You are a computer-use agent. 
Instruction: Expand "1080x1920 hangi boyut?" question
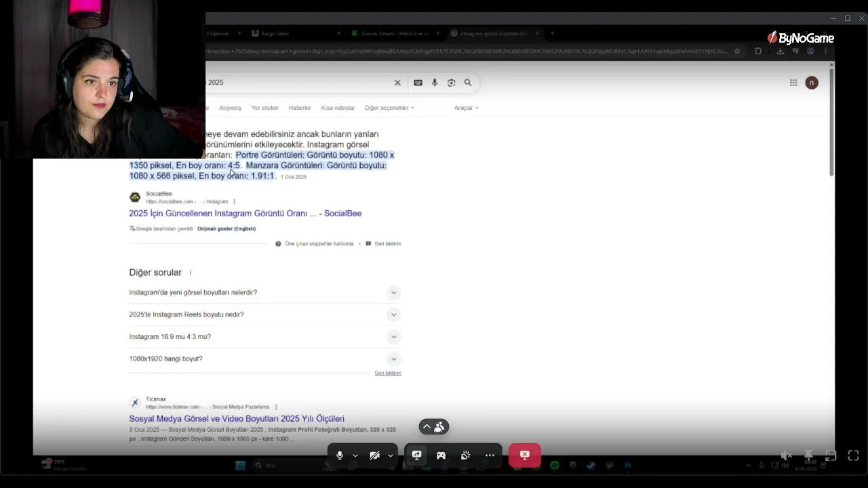(265, 359)
